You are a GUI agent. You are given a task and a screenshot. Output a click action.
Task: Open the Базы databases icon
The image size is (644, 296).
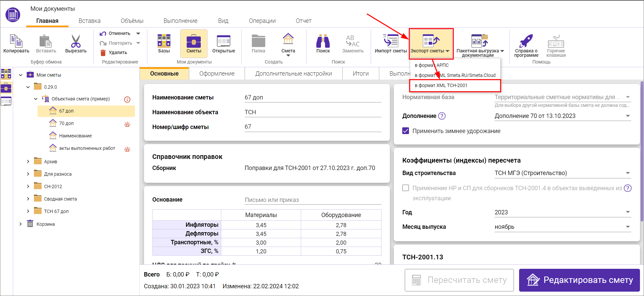(164, 41)
